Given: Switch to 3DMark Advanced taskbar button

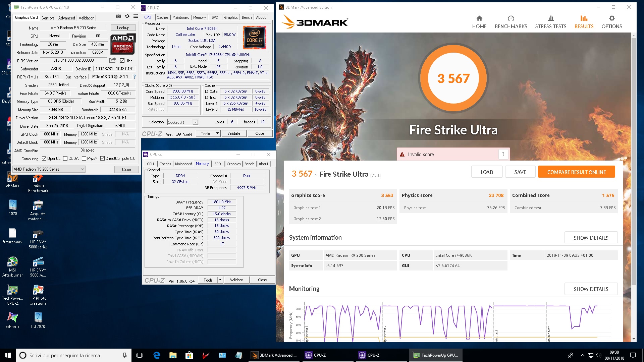Looking at the screenshot, I should point(274,355).
